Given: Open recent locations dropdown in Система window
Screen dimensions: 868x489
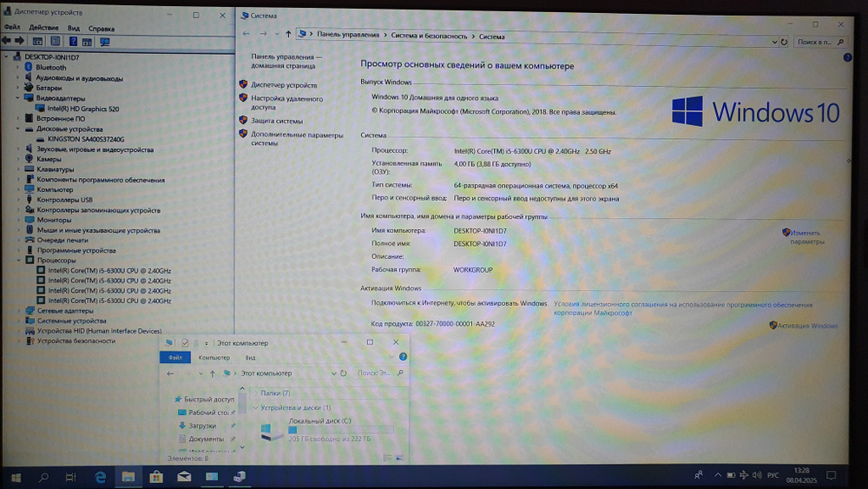Looking at the screenshot, I should coord(277,35).
